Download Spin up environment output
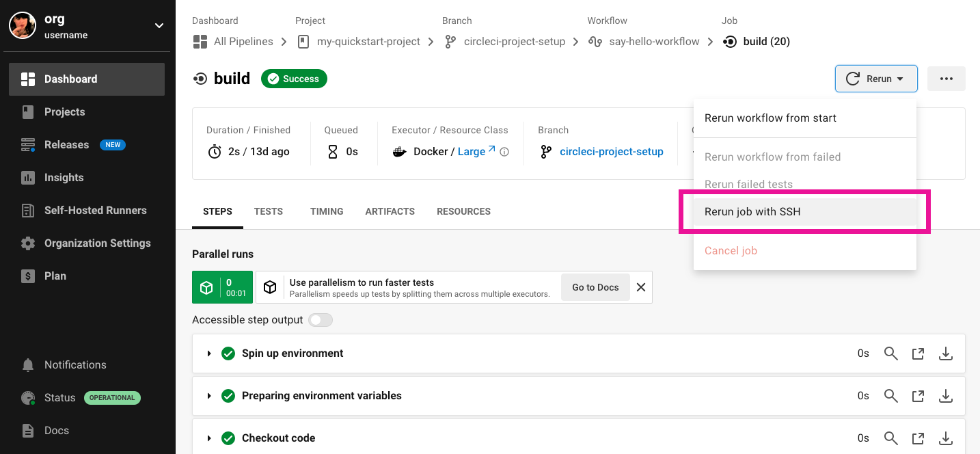This screenshot has width=980, height=454. 946,353
